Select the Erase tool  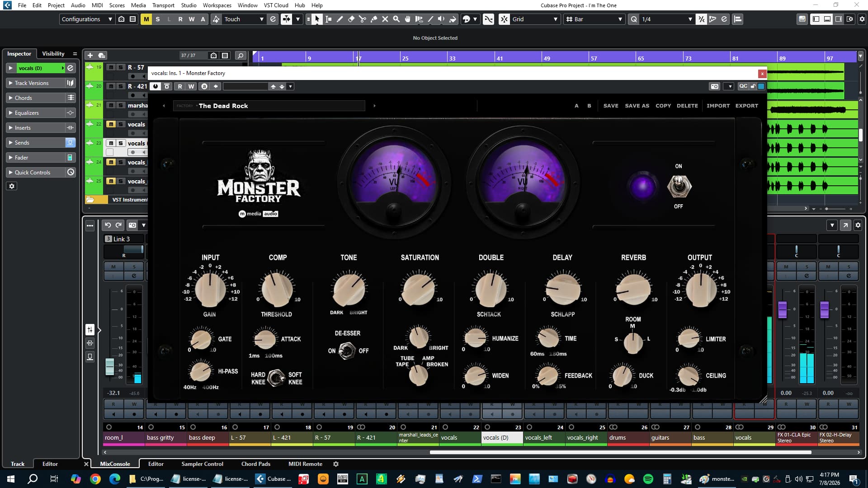tap(351, 19)
